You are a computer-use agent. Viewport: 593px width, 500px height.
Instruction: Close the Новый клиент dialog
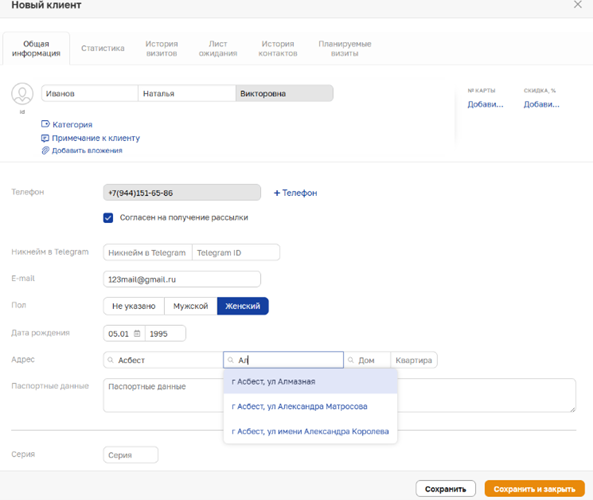577,5
